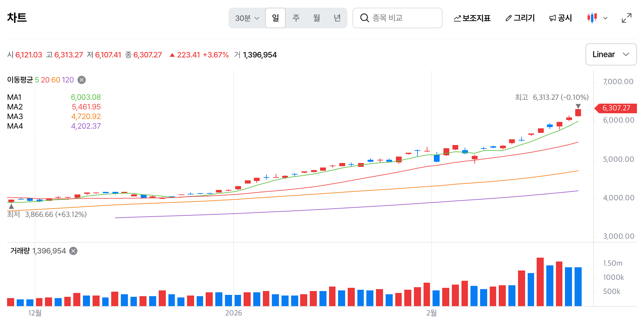This screenshot has width=644, height=326.
Task: Remove the 거래량 indicator with X
Action: (x=73, y=251)
